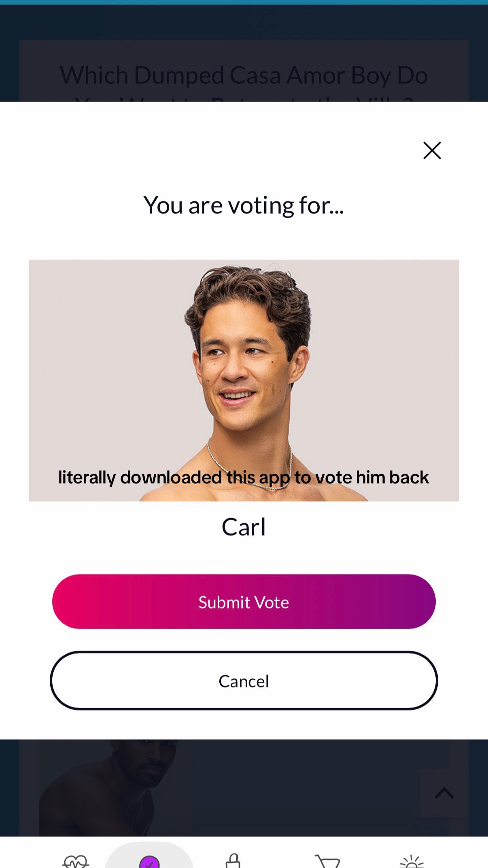Open the sunrise icon tab
The width and height of the screenshot is (488, 868).
click(412, 861)
